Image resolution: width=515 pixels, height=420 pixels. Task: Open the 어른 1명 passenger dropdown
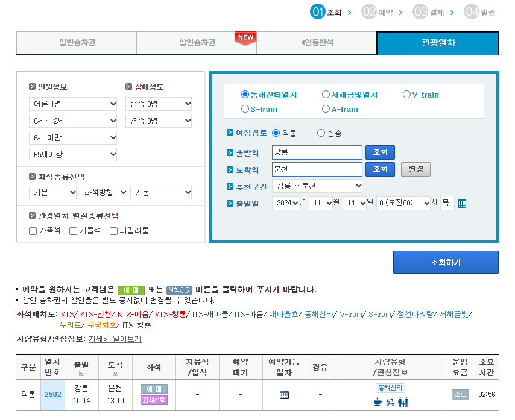[72, 104]
